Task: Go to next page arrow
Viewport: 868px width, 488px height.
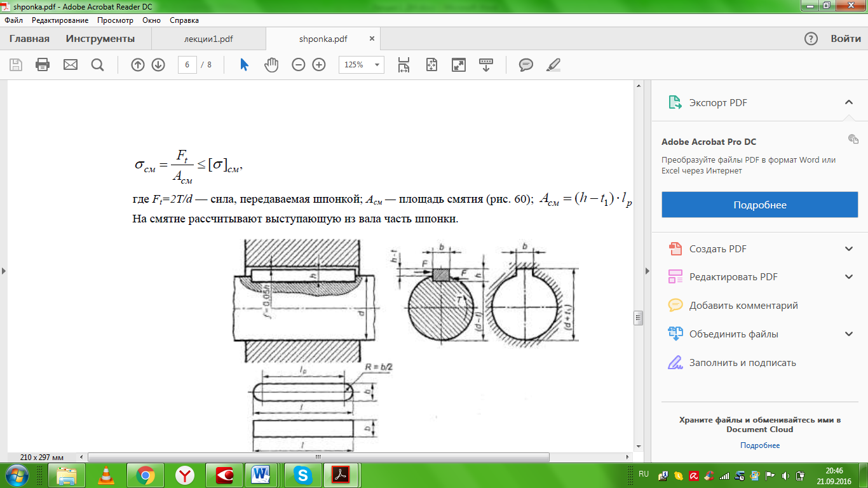Action: 158,65
